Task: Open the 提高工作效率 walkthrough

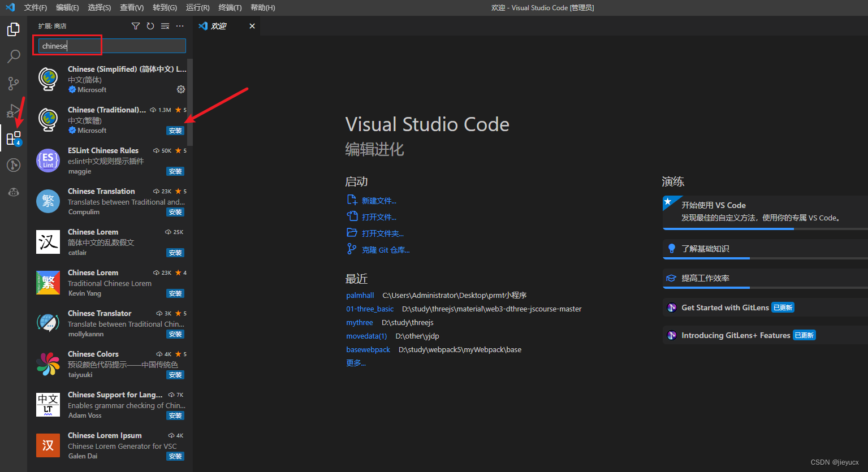Action: (x=765, y=279)
